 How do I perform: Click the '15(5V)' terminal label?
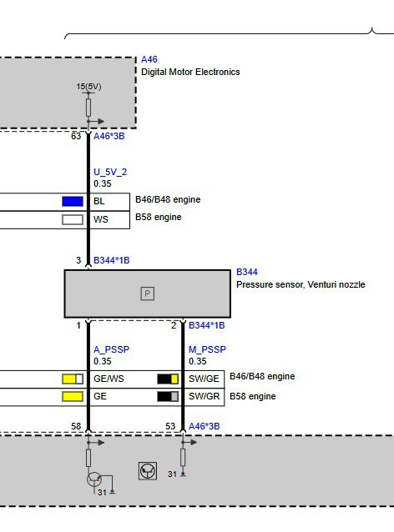[88, 87]
